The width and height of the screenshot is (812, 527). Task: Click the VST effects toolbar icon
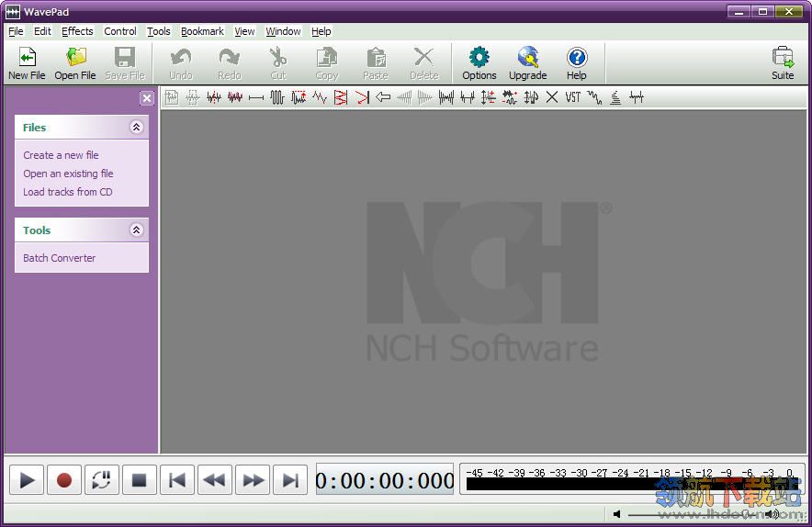click(x=573, y=97)
